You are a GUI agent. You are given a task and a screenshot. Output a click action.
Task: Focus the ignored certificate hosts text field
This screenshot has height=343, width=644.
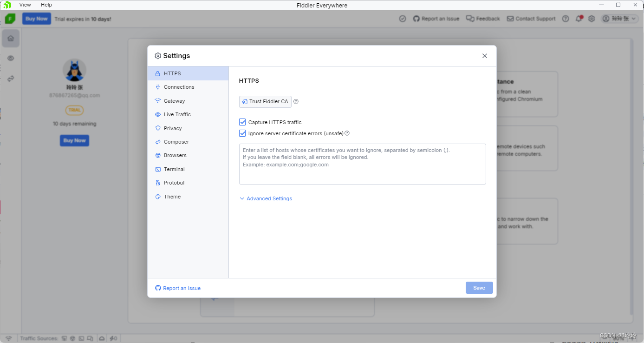362,164
